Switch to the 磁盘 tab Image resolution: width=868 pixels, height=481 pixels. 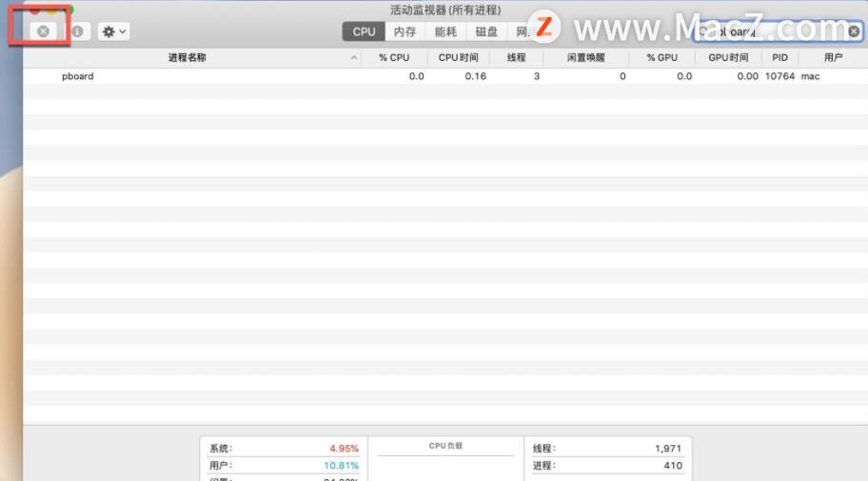tap(486, 31)
